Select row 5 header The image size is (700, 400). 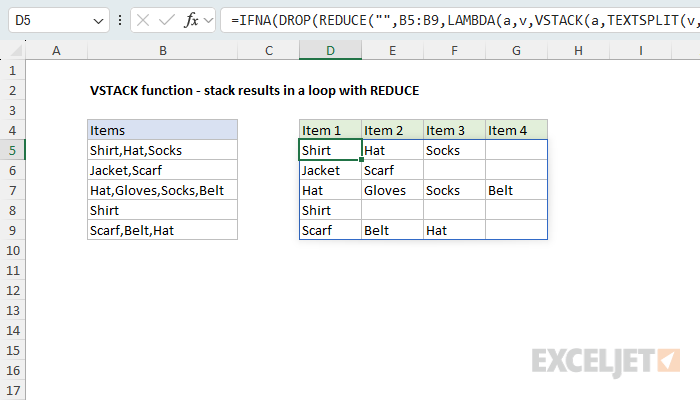pos(12,150)
